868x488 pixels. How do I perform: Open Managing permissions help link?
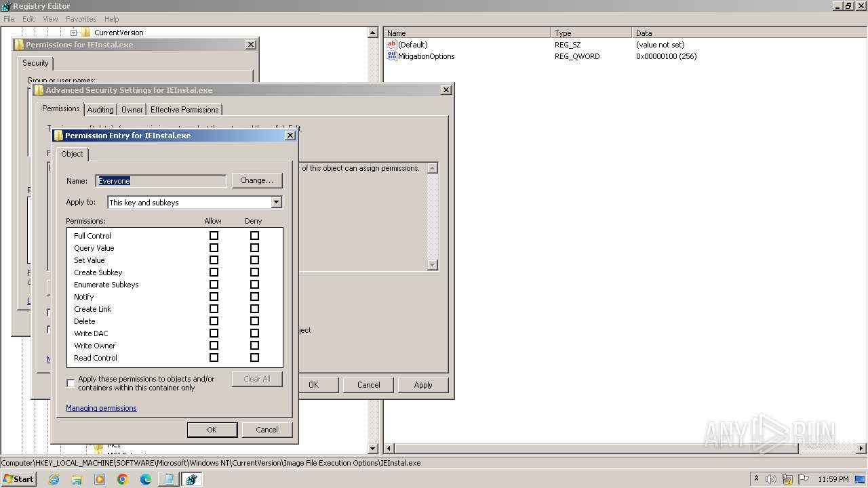(101, 408)
